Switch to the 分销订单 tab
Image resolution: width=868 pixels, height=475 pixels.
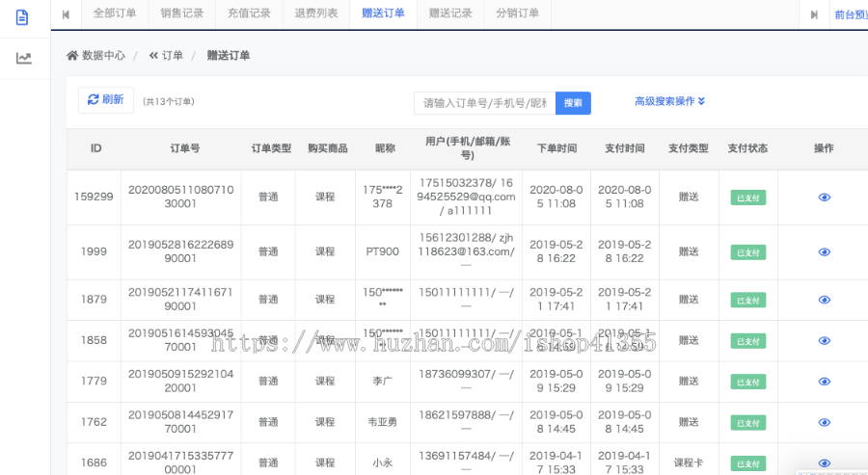[x=517, y=13]
